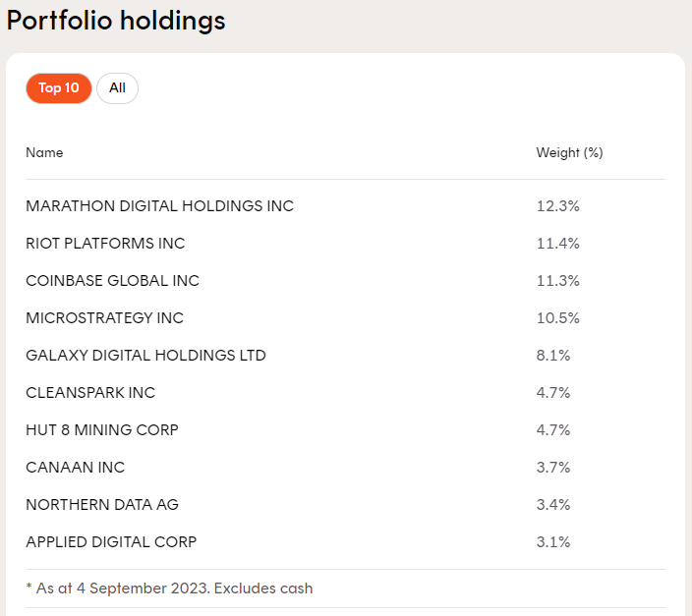Image resolution: width=692 pixels, height=616 pixels.
Task: Click the 11.4% weight value
Action: (x=558, y=244)
